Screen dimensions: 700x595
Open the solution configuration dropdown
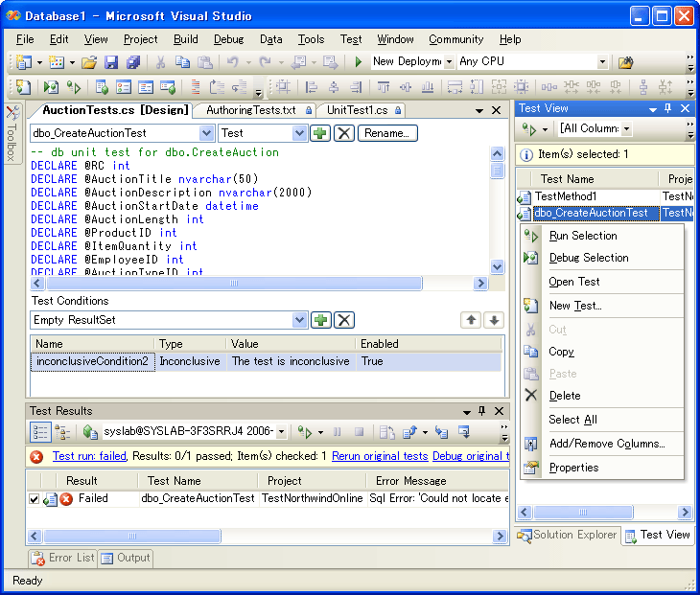[x=449, y=61]
